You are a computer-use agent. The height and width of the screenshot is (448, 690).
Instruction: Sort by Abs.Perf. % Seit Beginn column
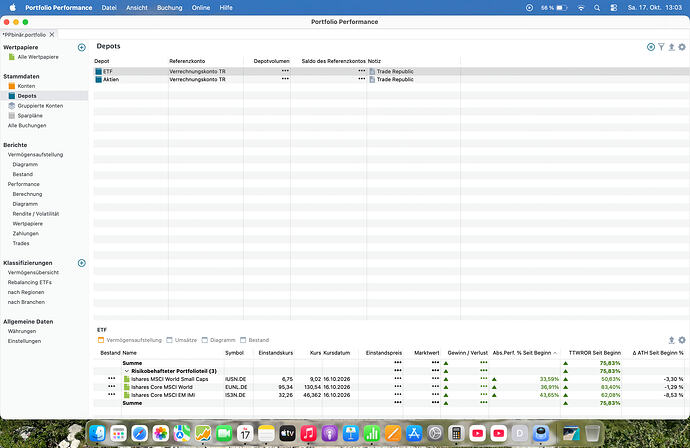(x=524, y=353)
